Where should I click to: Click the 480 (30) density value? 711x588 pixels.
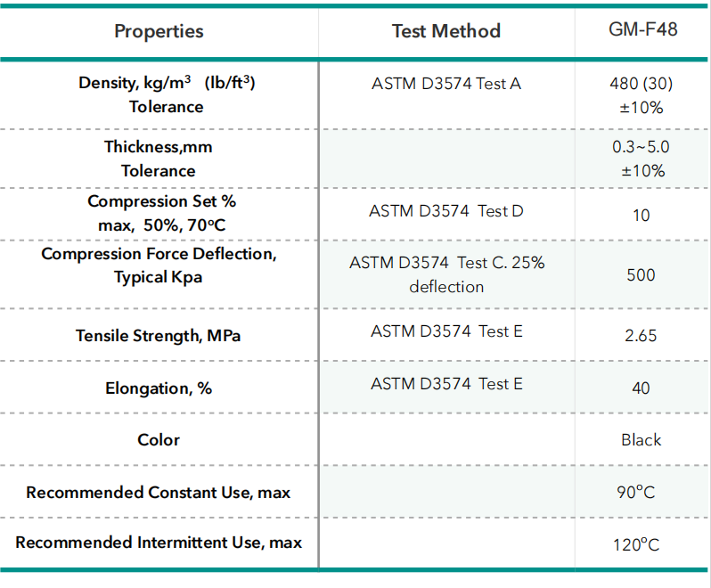coord(641,84)
